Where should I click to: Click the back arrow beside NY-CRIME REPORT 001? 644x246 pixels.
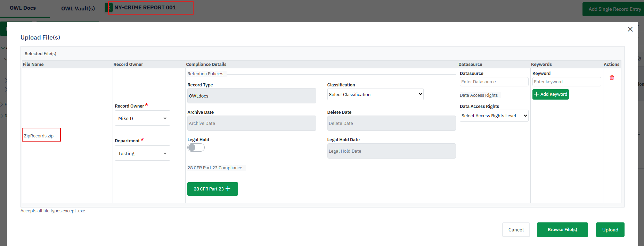point(110,8)
